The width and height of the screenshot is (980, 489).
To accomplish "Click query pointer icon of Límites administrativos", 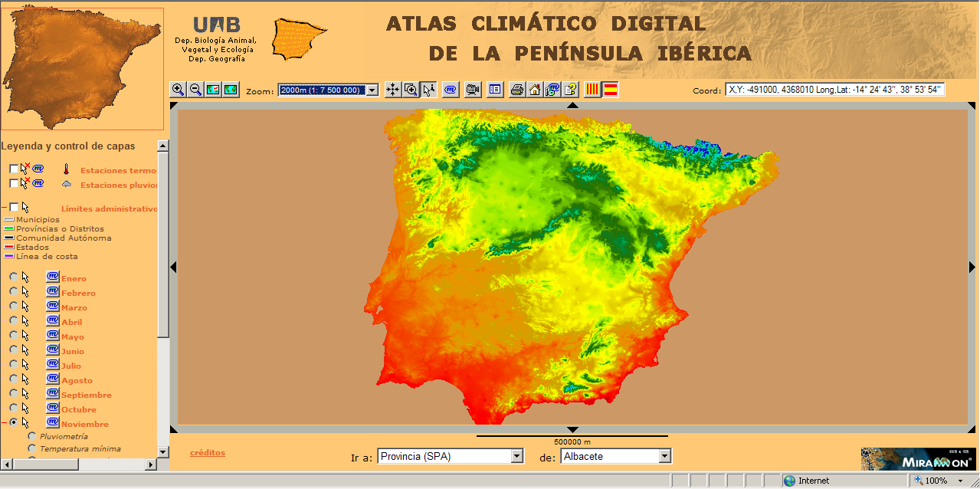I will [25, 208].
